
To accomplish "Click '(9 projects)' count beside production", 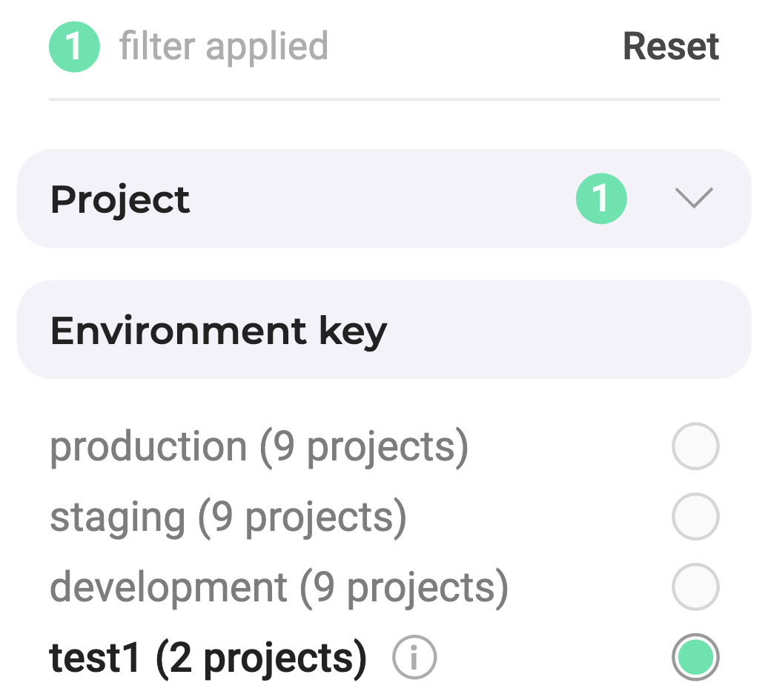I will (x=363, y=447).
